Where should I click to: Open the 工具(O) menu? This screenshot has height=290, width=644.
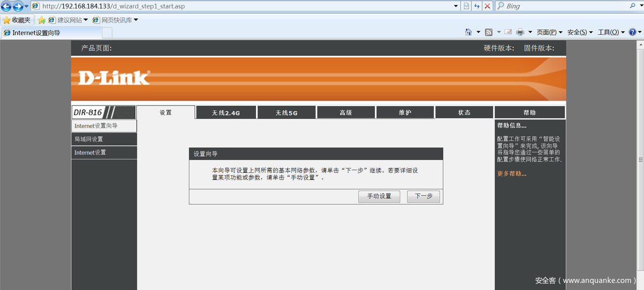click(x=611, y=32)
